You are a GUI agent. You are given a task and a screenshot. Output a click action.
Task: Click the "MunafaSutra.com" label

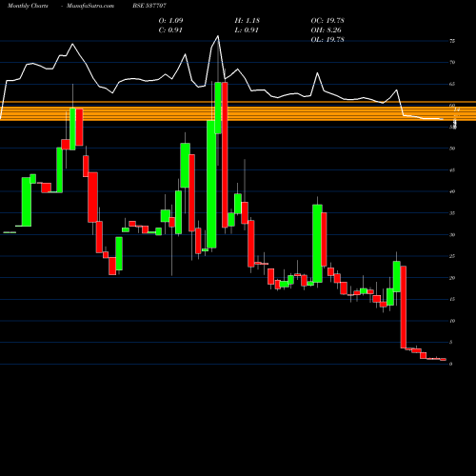click(90, 6)
